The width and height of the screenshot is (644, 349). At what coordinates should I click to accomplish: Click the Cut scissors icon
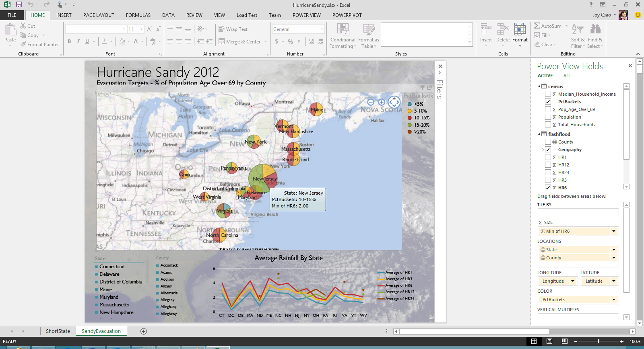(23, 26)
